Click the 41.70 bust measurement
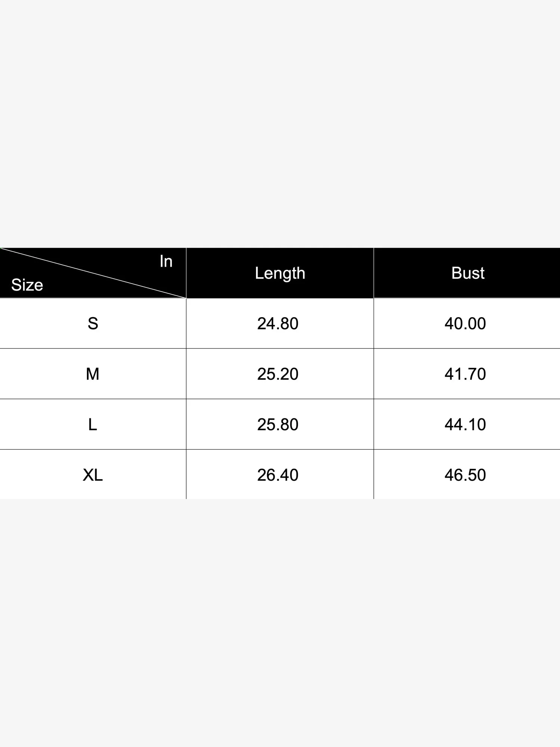The width and height of the screenshot is (560, 747). pyautogui.click(x=465, y=374)
